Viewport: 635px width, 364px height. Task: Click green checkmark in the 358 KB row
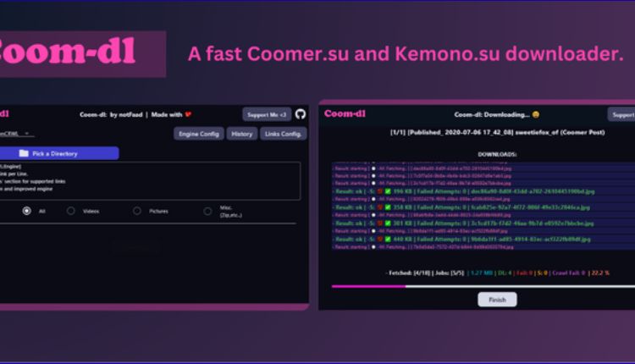click(x=388, y=207)
